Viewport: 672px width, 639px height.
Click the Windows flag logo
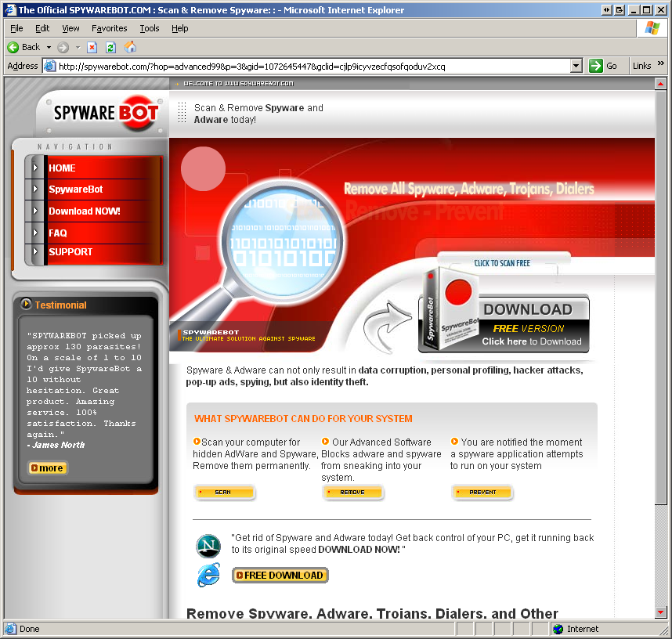[x=652, y=28]
